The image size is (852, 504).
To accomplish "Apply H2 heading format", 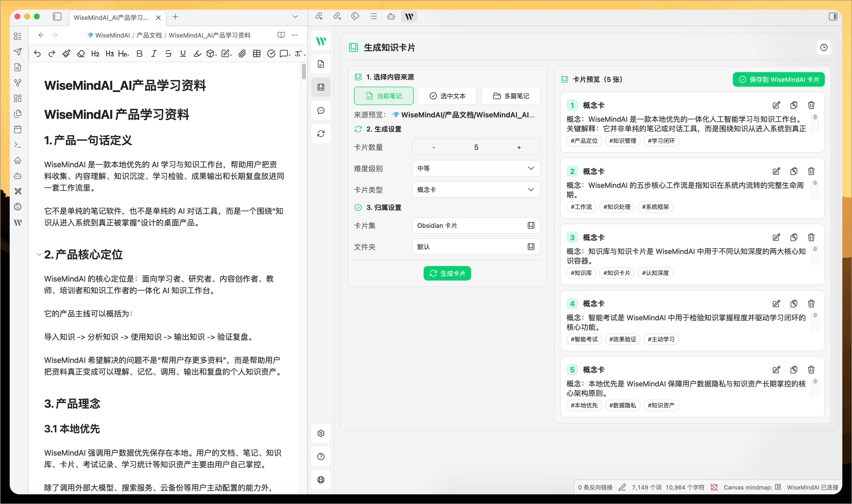I will tap(95, 54).
